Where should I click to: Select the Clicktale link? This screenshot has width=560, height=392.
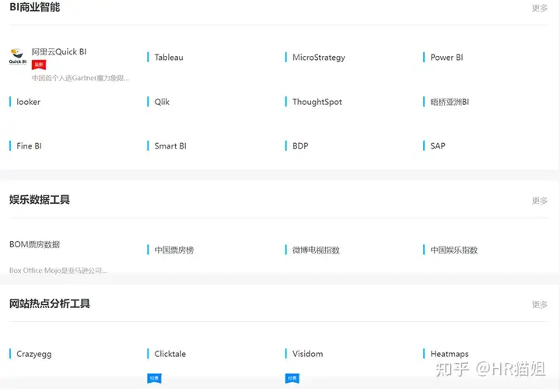[170, 354]
